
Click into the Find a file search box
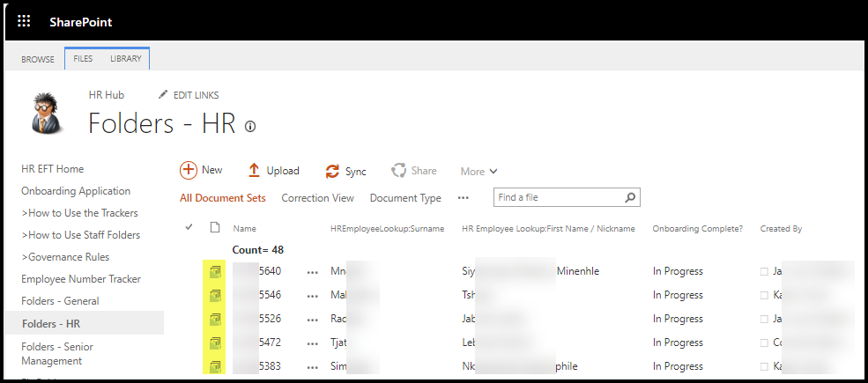[x=559, y=198]
